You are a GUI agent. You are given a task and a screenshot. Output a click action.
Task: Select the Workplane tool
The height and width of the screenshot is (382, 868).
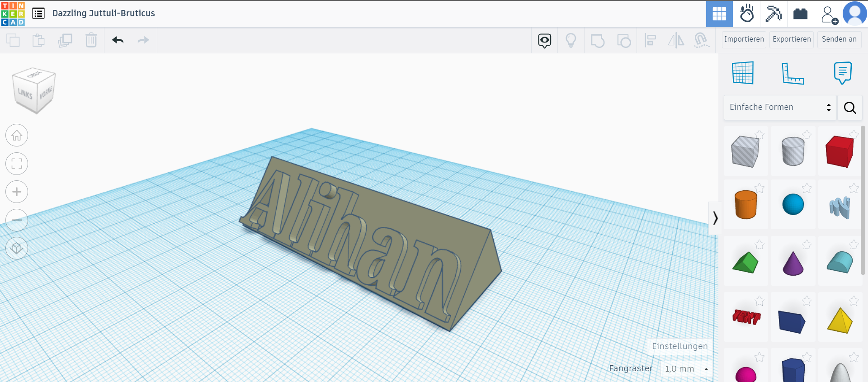(x=743, y=73)
